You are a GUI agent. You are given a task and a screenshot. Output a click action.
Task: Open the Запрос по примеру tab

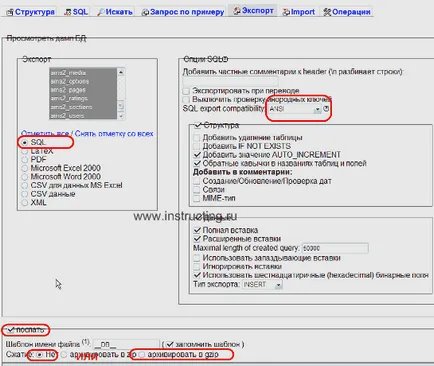tap(183, 12)
